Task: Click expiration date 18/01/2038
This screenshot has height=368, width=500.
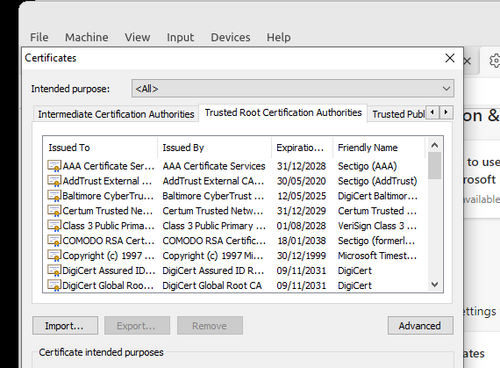Action: [x=301, y=241]
